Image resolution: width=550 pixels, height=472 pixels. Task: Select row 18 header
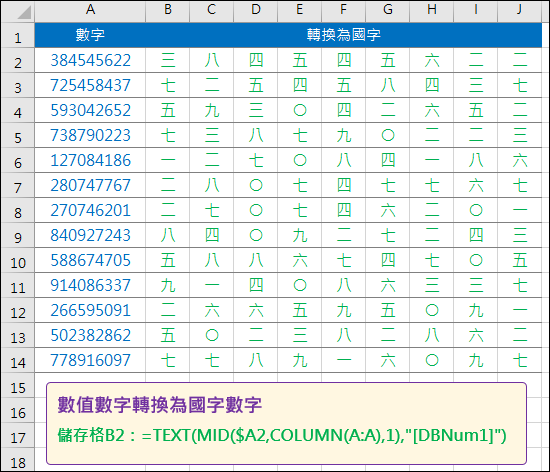click(x=18, y=460)
